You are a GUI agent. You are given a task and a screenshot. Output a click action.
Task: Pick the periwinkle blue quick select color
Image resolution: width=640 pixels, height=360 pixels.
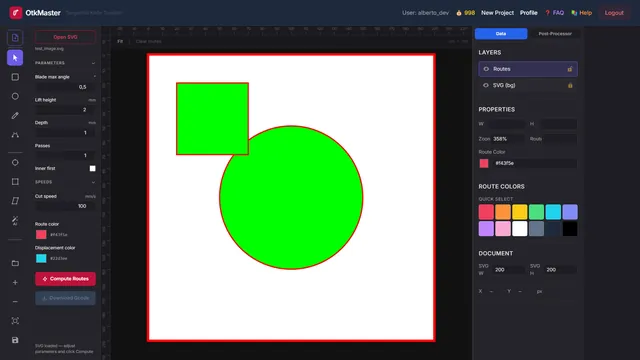tap(570, 212)
